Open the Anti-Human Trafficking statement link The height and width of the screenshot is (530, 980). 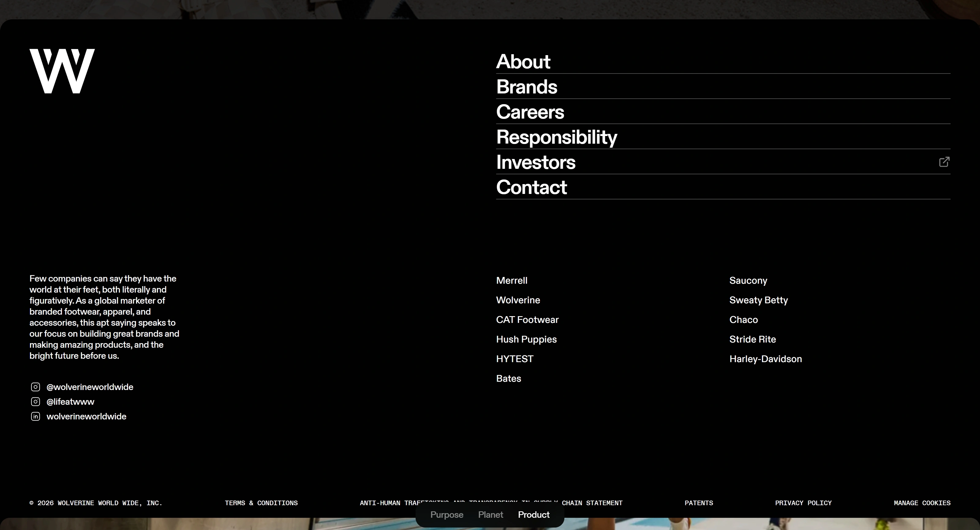pos(491,503)
